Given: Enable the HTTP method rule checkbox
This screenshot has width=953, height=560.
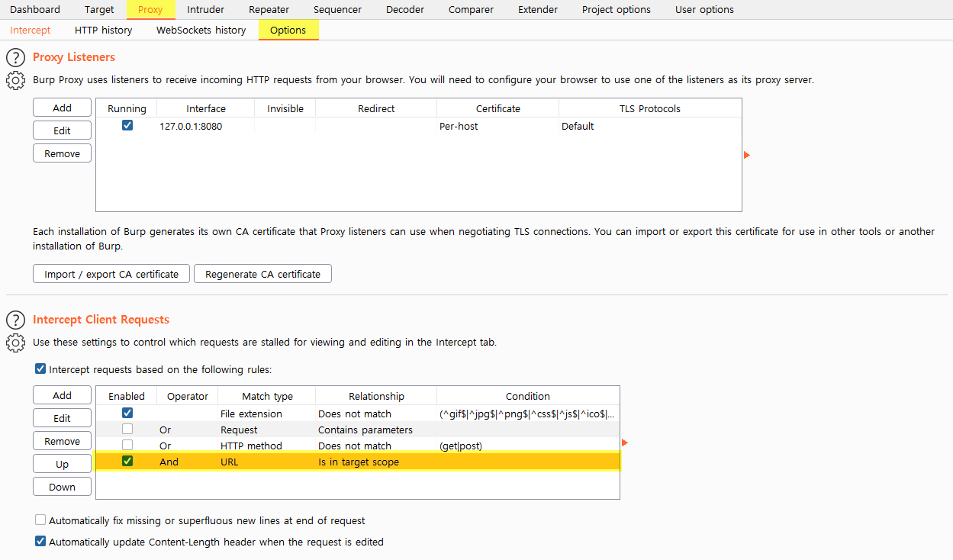Looking at the screenshot, I should tap(127, 445).
